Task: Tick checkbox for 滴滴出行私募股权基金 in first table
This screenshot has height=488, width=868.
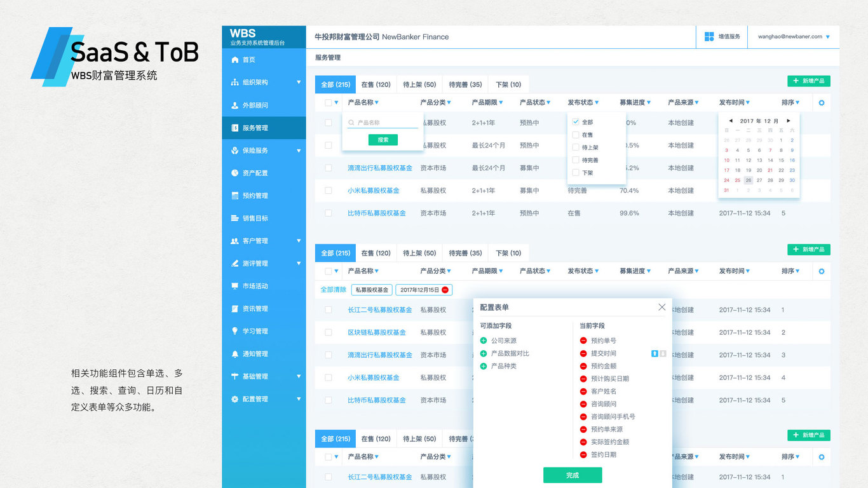Action: tap(329, 168)
